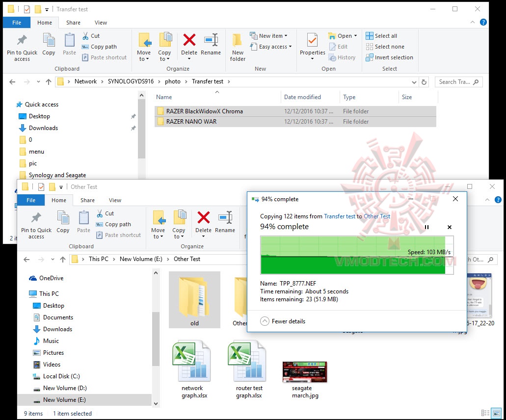Open Easy access dropdown
Image resolution: width=506 pixels, height=420 pixels.
coord(271,47)
